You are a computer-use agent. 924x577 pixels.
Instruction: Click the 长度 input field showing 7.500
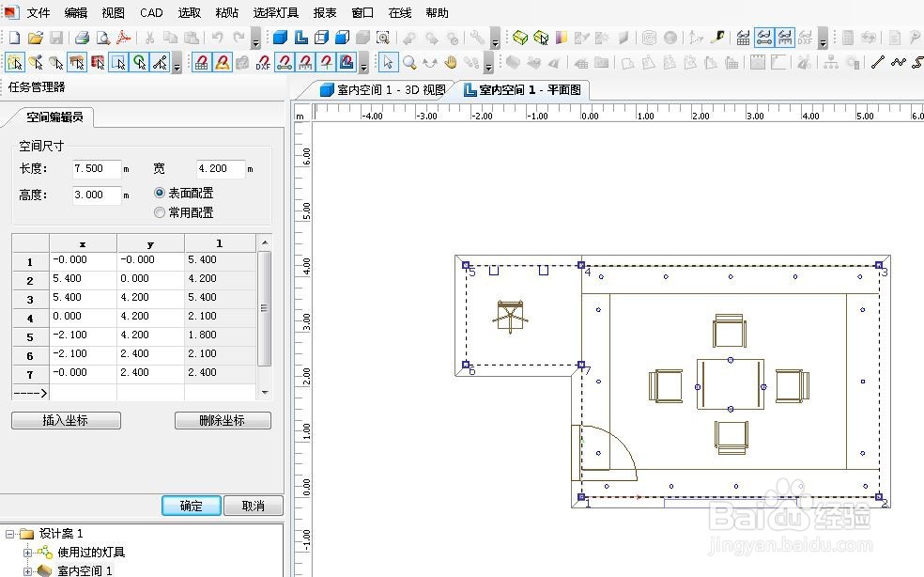click(97, 169)
